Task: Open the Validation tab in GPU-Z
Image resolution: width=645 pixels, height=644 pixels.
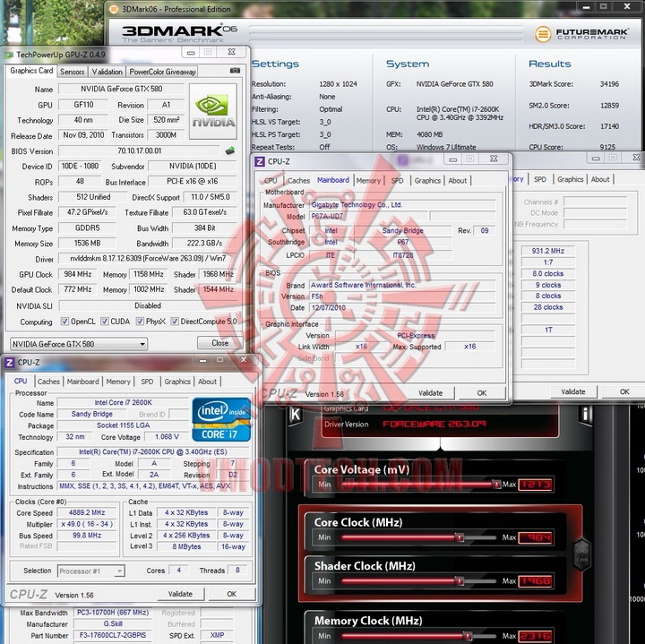Action: tap(107, 72)
